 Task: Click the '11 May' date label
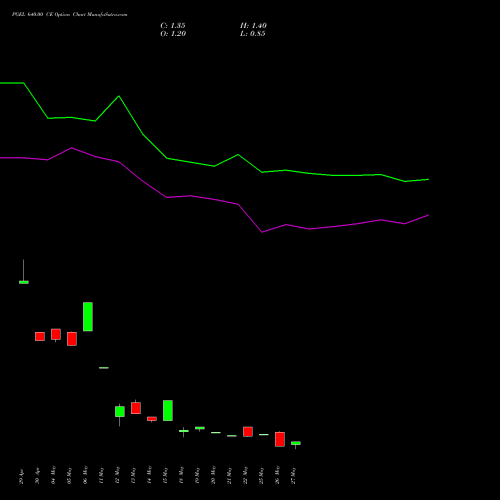pos(101,475)
